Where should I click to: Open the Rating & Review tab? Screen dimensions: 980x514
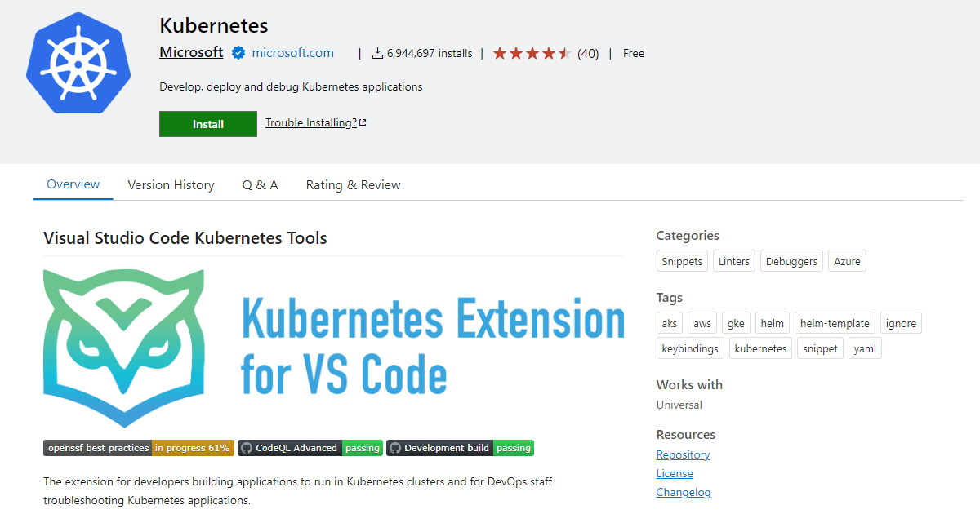tap(354, 185)
